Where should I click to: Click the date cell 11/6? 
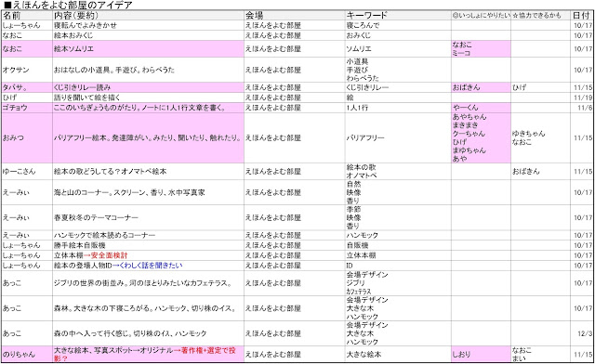coord(581,108)
